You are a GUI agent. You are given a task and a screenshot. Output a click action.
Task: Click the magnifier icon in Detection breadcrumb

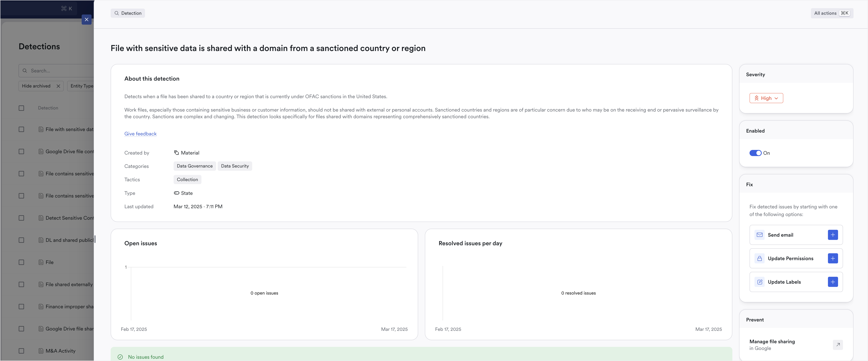click(117, 13)
